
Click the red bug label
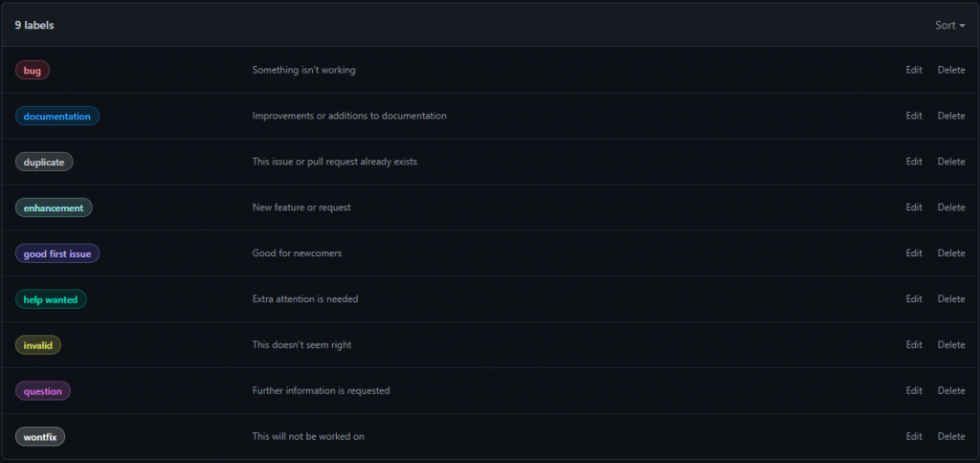[x=33, y=70]
